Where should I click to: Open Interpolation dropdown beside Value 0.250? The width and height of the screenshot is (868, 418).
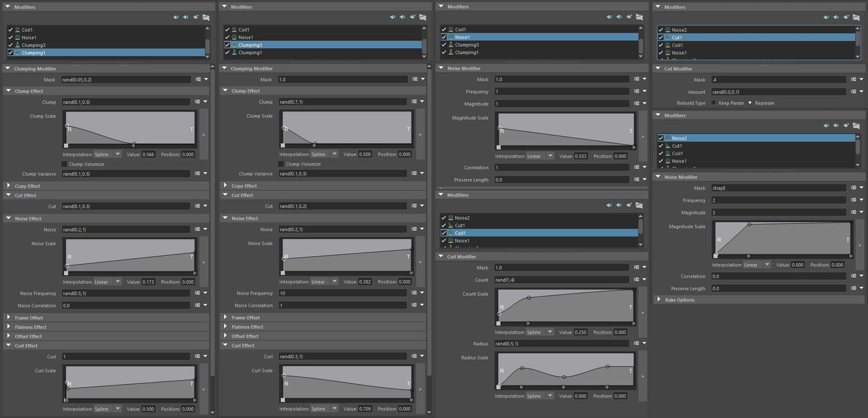click(540, 333)
